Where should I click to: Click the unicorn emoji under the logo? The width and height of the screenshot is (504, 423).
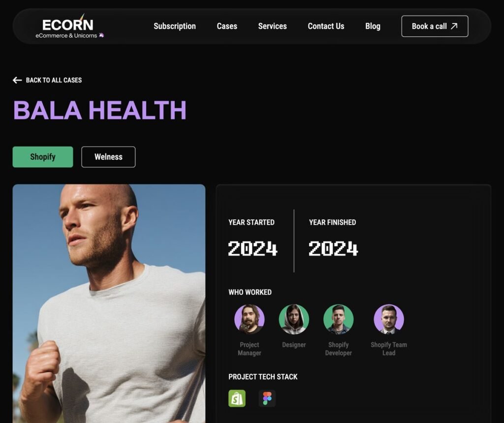tap(101, 35)
